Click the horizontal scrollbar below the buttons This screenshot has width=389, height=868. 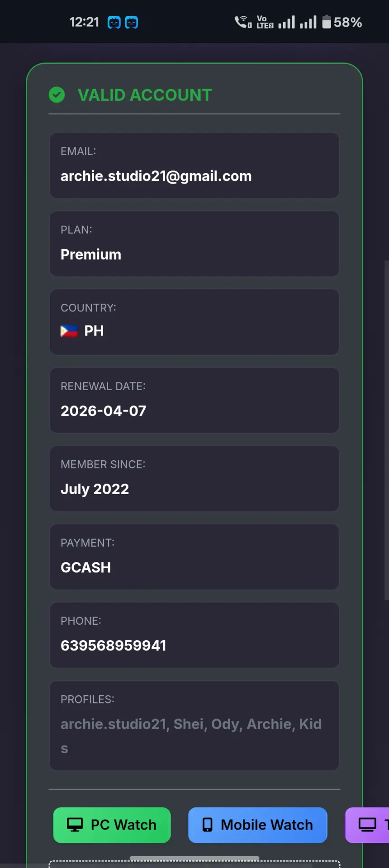click(x=194, y=858)
